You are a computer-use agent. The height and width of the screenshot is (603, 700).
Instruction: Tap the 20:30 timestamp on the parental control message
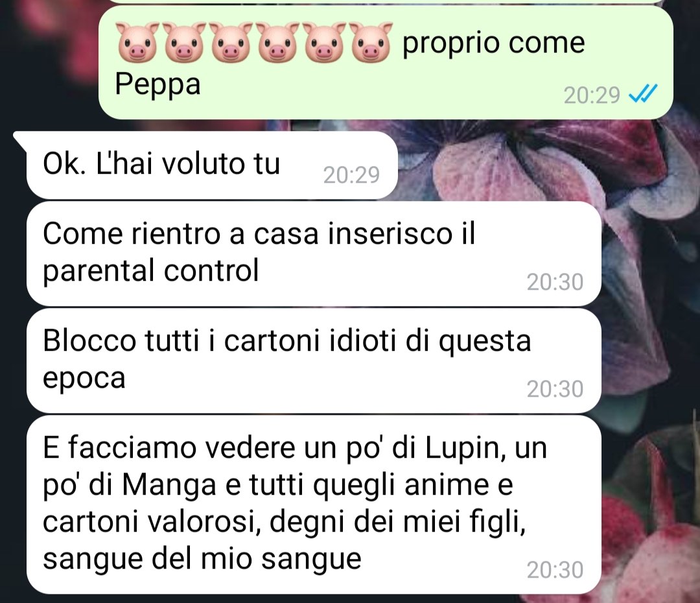click(x=555, y=282)
